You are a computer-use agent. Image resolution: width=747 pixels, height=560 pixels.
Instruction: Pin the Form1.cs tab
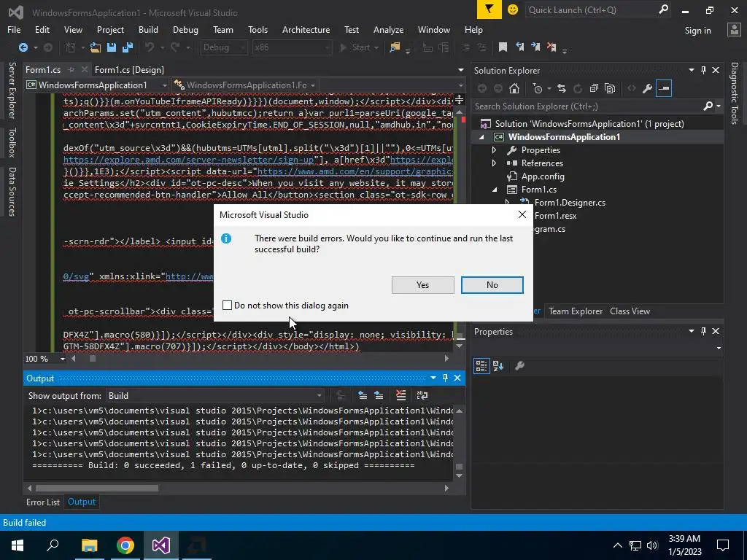[x=71, y=69]
